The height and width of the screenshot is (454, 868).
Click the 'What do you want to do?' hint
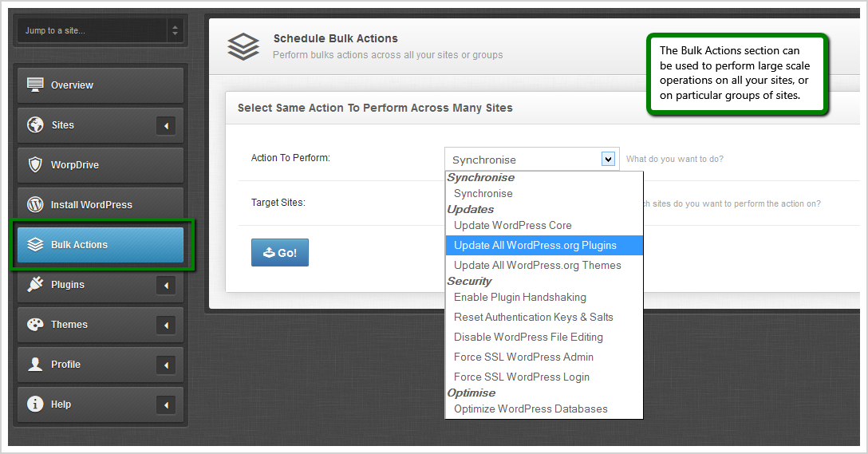point(675,159)
